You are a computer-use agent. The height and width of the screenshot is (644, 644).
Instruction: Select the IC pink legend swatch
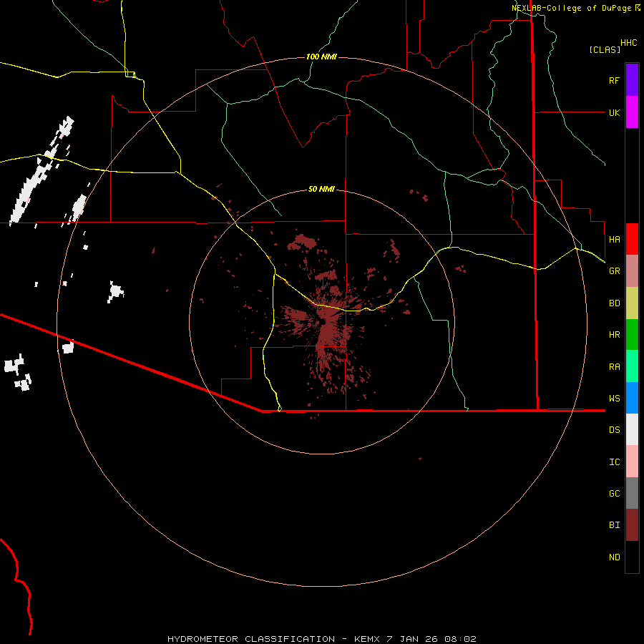pos(632,462)
